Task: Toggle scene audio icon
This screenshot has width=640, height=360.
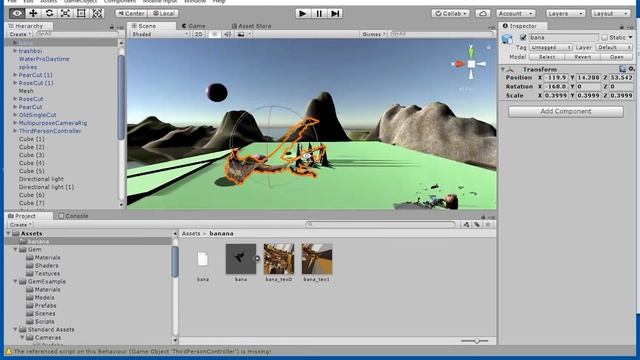Action: coord(227,34)
